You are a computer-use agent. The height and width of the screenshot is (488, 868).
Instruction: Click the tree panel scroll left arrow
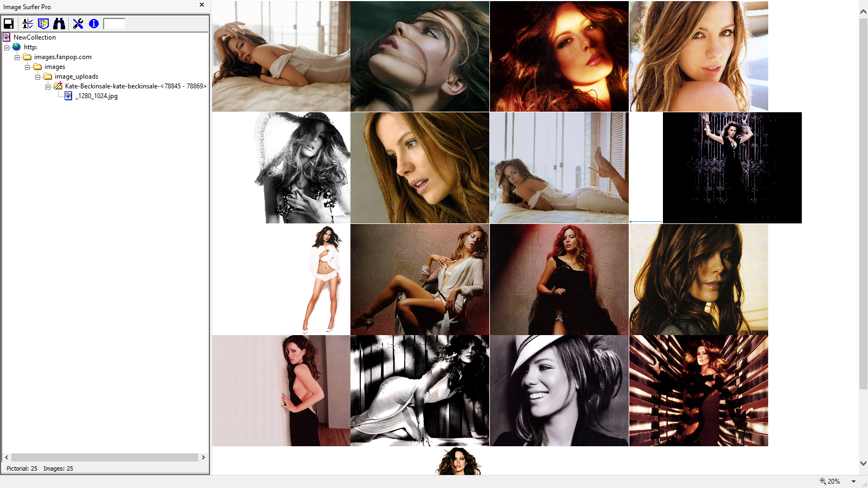[7, 458]
